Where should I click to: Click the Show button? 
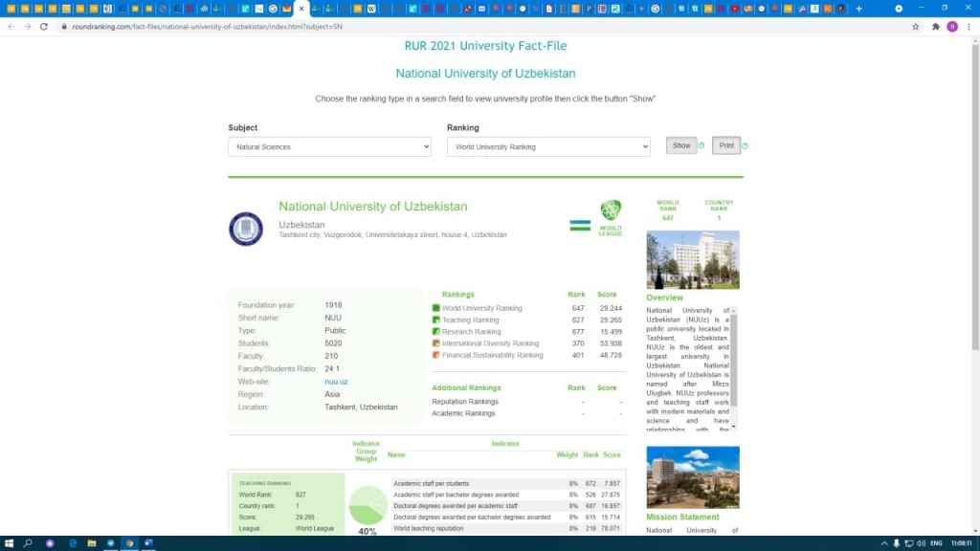pos(681,145)
